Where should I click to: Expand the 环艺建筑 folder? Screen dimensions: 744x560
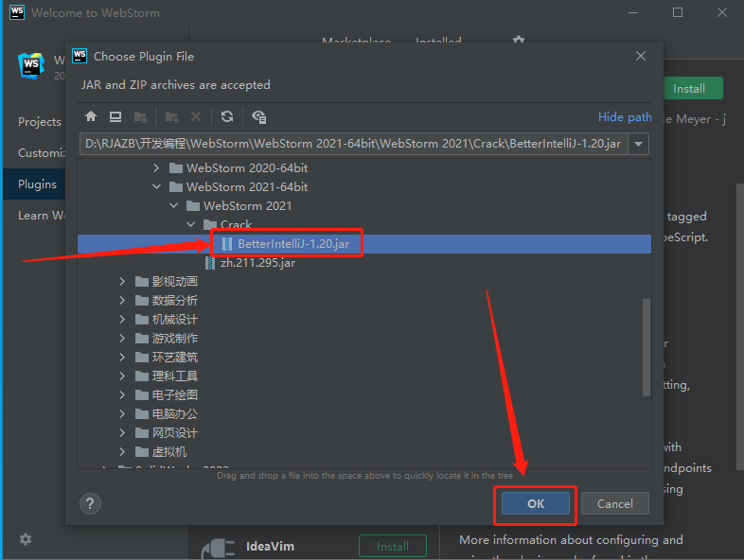click(122, 357)
